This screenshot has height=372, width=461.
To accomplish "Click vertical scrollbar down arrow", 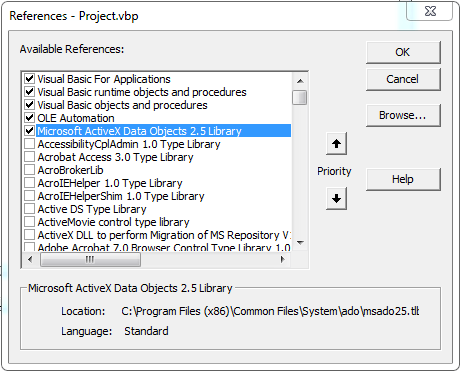I will [300, 243].
